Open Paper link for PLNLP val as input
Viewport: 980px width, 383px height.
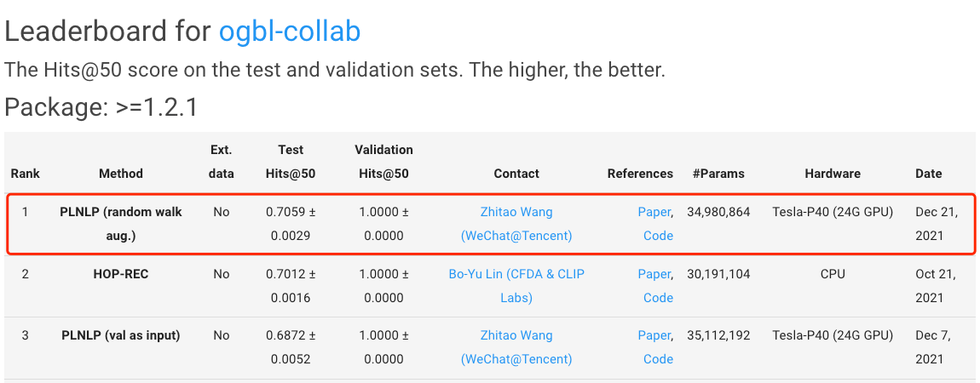point(654,335)
